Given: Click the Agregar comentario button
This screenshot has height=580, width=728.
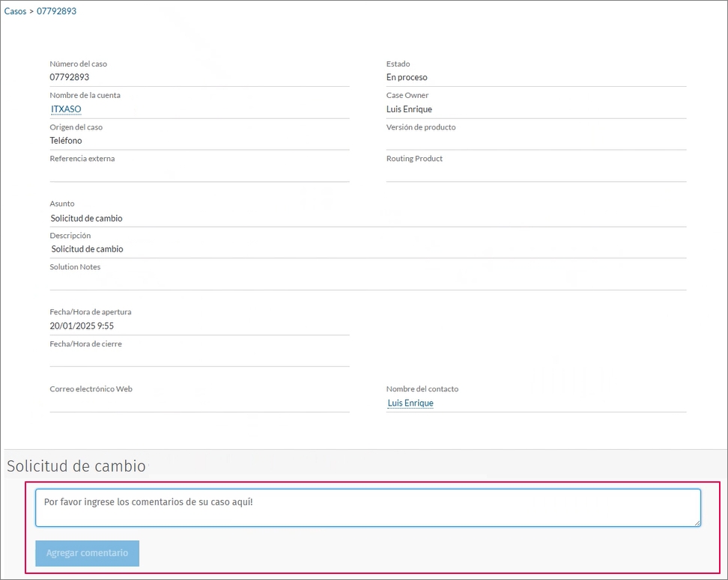Looking at the screenshot, I should pyautogui.click(x=88, y=553).
